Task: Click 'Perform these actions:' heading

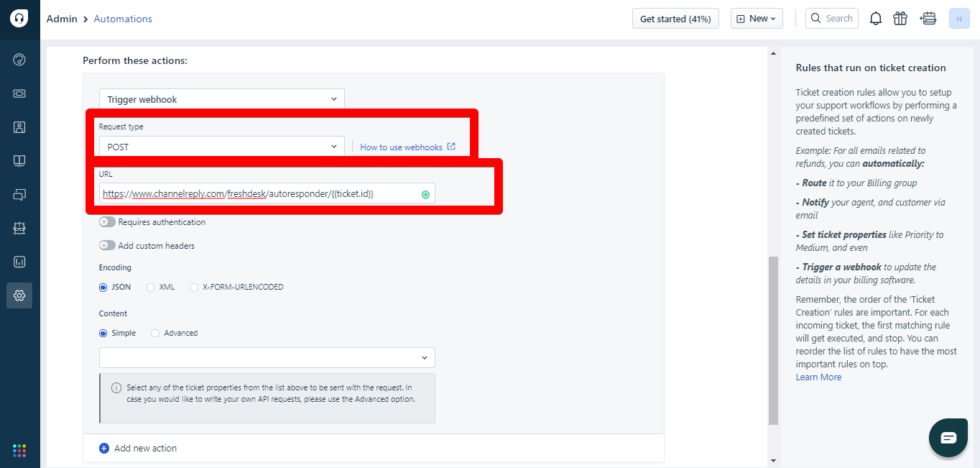Action: tap(135, 60)
